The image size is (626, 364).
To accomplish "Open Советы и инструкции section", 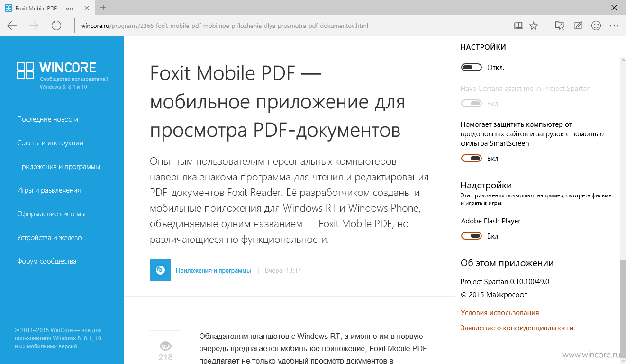I will (50, 143).
